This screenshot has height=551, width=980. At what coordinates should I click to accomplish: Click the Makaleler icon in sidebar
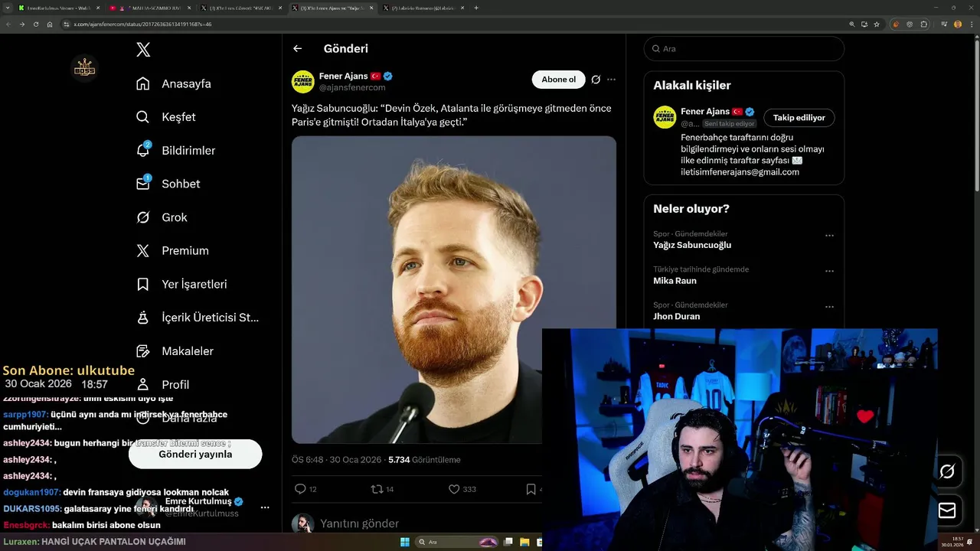click(x=143, y=351)
